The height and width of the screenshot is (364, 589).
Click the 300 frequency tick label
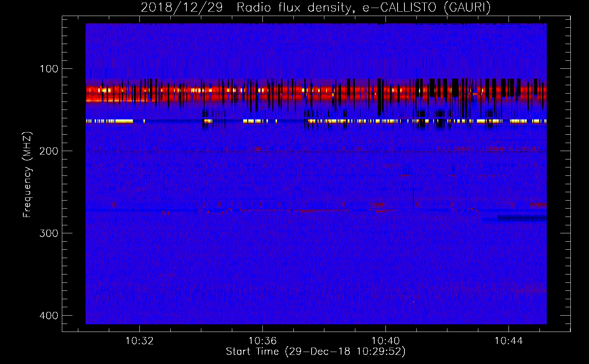(49, 233)
